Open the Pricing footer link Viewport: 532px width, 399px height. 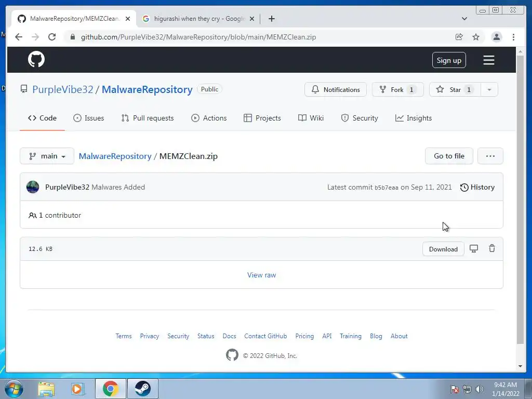[304, 336]
